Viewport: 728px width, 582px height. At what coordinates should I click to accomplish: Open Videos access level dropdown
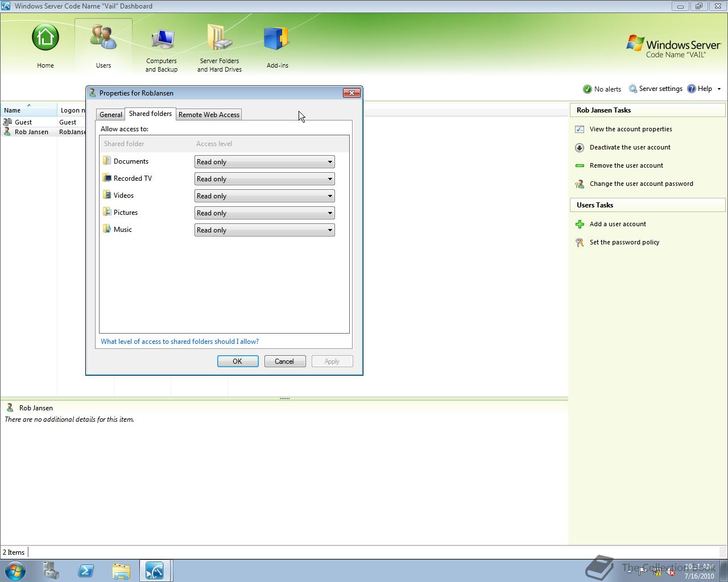(x=264, y=196)
